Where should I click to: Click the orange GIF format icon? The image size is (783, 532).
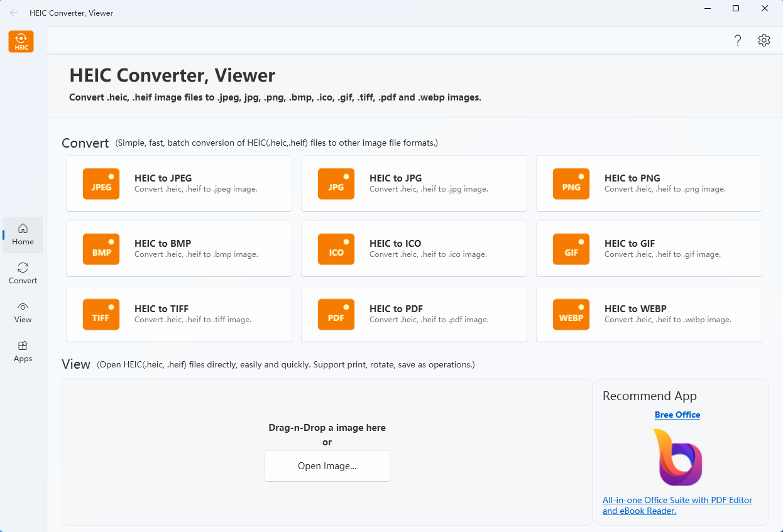(x=571, y=249)
